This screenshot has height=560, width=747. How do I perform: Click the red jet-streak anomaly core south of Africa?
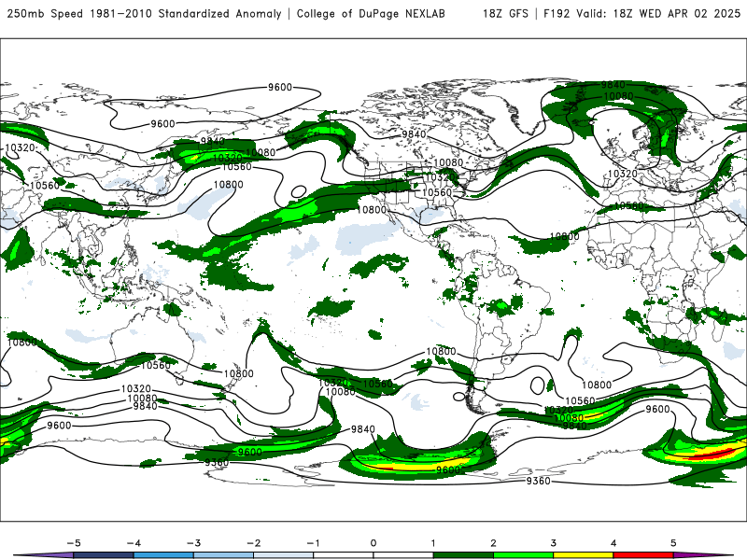pyautogui.click(x=710, y=454)
